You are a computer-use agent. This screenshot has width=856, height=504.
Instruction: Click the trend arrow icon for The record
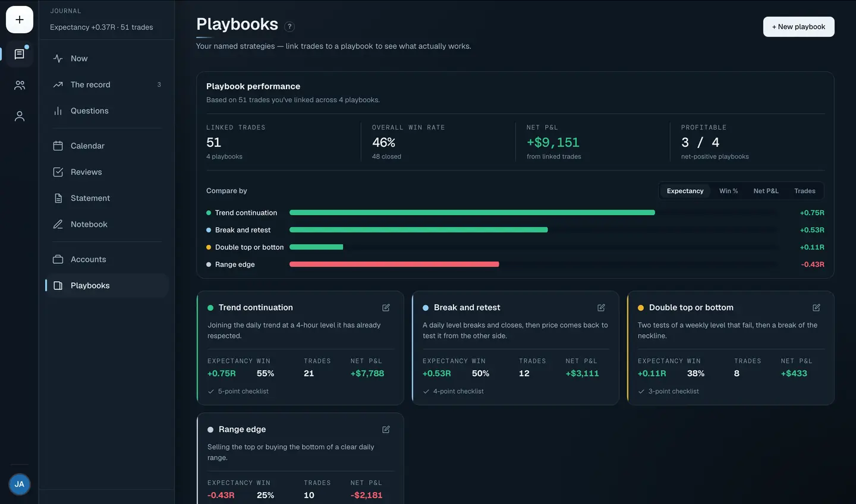coord(58,84)
